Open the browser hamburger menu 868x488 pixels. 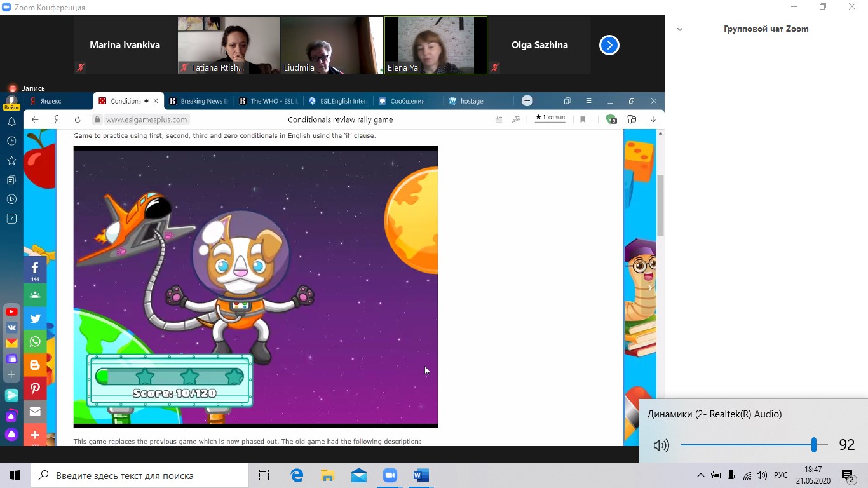(x=588, y=101)
